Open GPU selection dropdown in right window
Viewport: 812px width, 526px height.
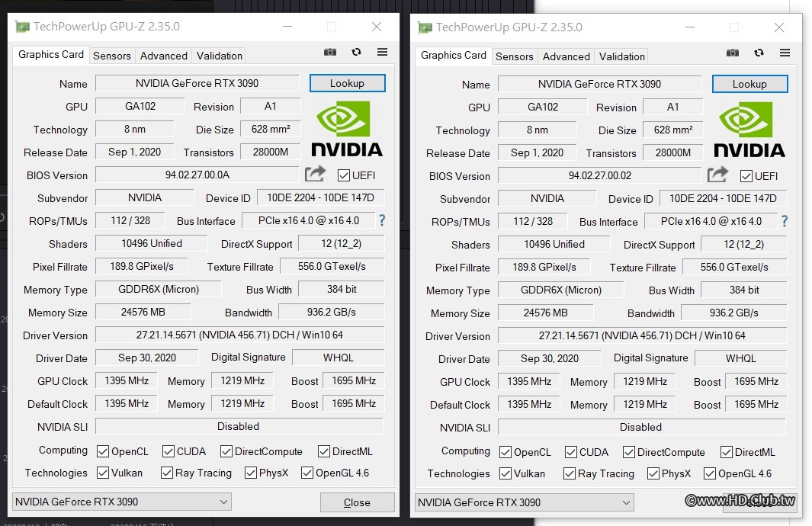point(524,502)
